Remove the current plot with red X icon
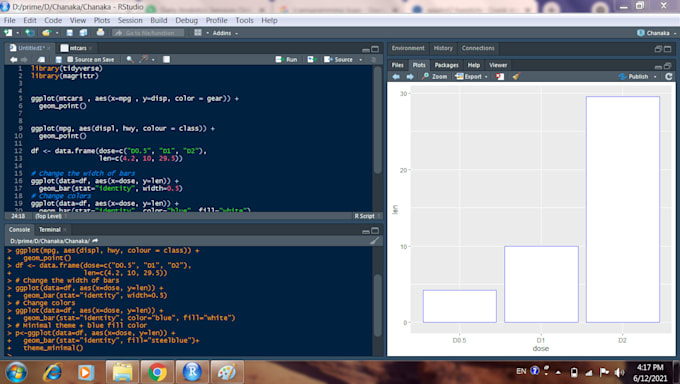The width and height of the screenshot is (680, 384). (500, 76)
